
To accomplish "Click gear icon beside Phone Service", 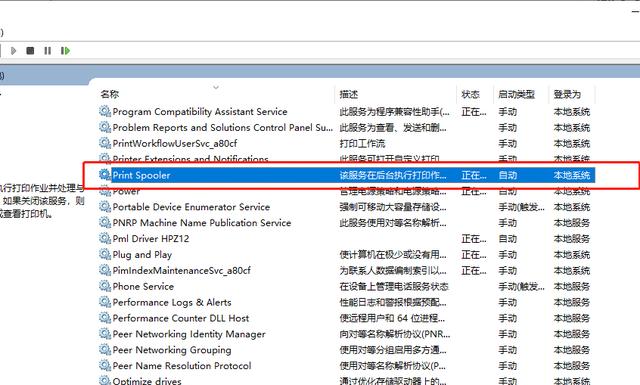I will pos(105,286).
